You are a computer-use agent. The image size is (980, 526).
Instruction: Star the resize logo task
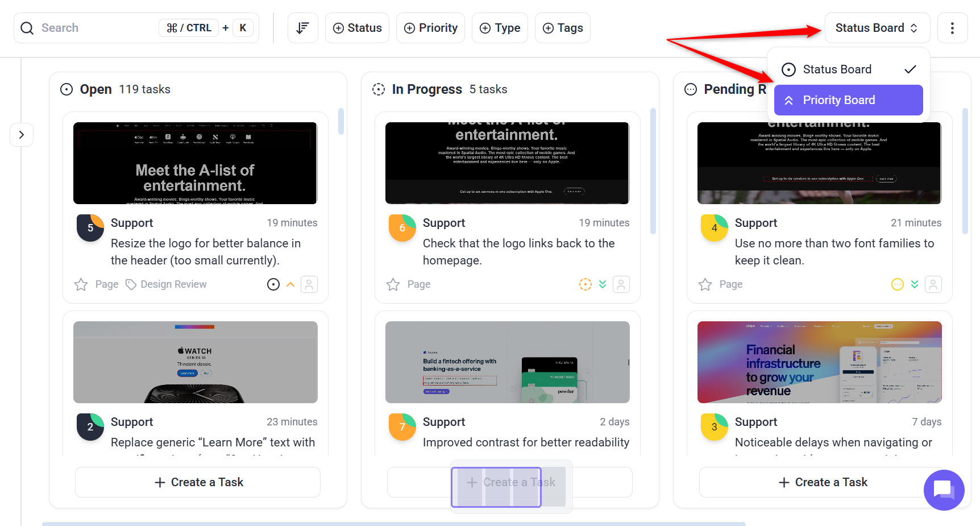pyautogui.click(x=81, y=284)
